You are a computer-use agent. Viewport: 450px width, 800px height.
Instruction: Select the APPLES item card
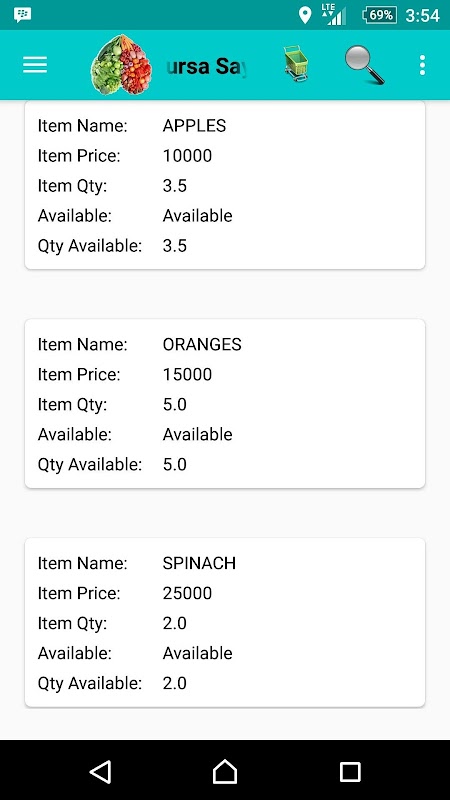(225, 185)
